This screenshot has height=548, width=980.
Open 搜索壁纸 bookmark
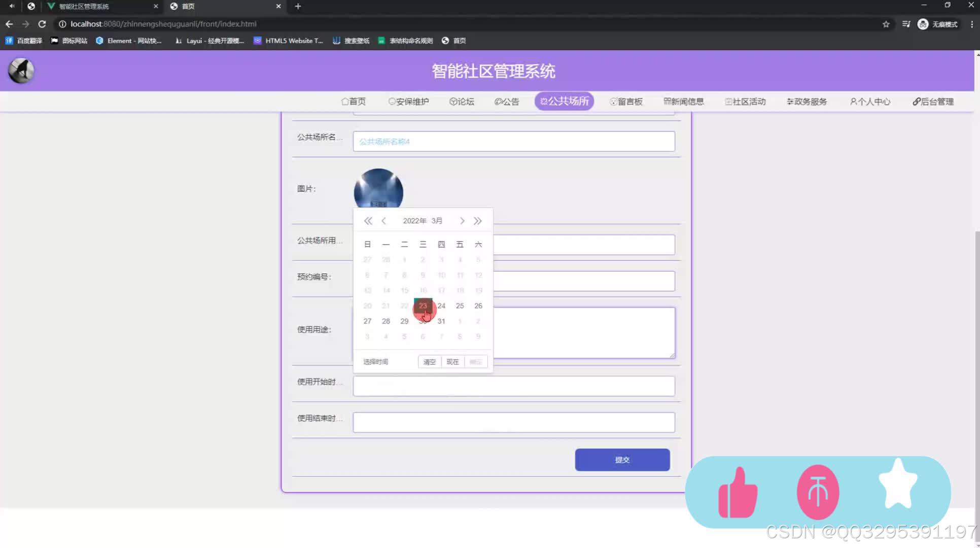pos(351,41)
